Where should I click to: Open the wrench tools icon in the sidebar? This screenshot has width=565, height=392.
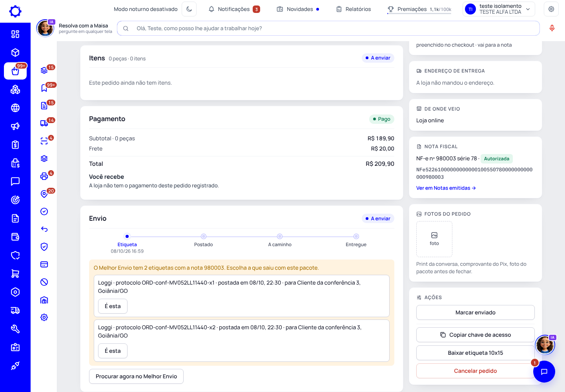15,329
